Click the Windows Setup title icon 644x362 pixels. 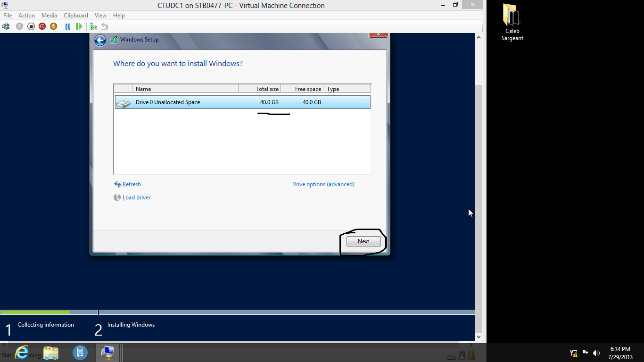[x=114, y=40]
